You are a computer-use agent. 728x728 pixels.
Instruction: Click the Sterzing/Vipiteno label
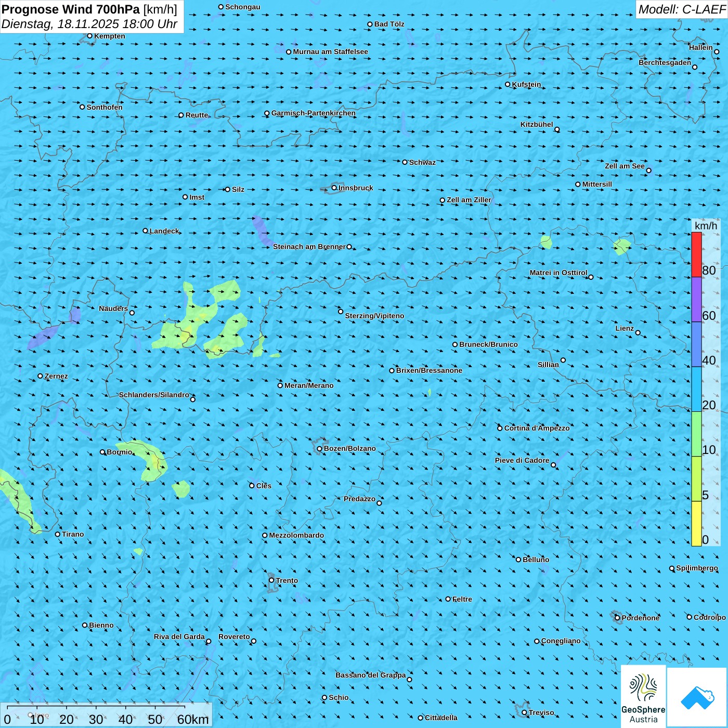click(x=374, y=316)
